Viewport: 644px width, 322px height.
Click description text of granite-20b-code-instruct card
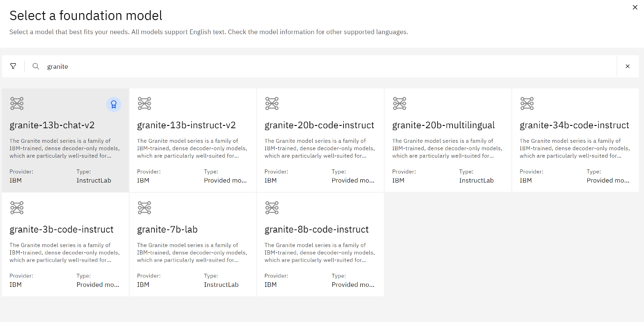tap(320, 148)
